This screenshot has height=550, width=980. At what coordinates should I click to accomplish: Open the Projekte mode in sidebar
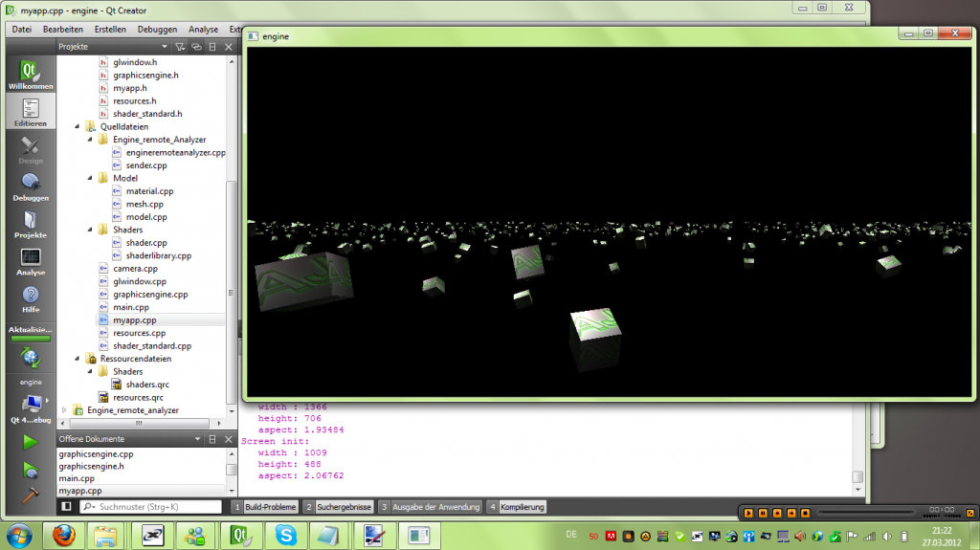tap(30, 224)
